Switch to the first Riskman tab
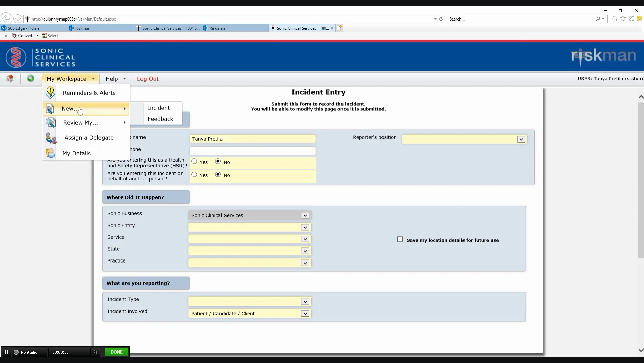 [101, 28]
